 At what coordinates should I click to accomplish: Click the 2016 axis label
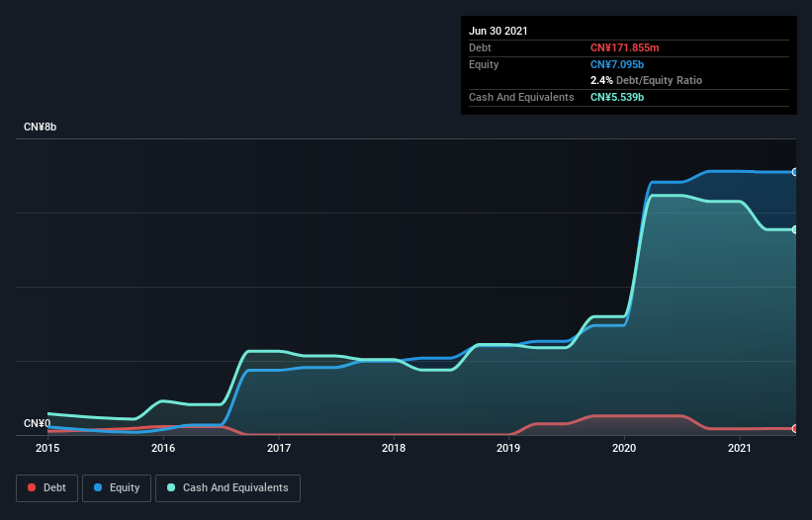(163, 448)
